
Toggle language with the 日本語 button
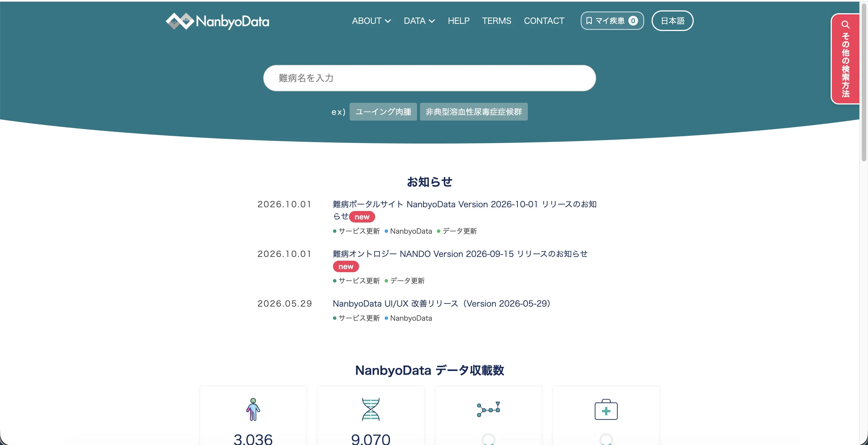pyautogui.click(x=672, y=21)
